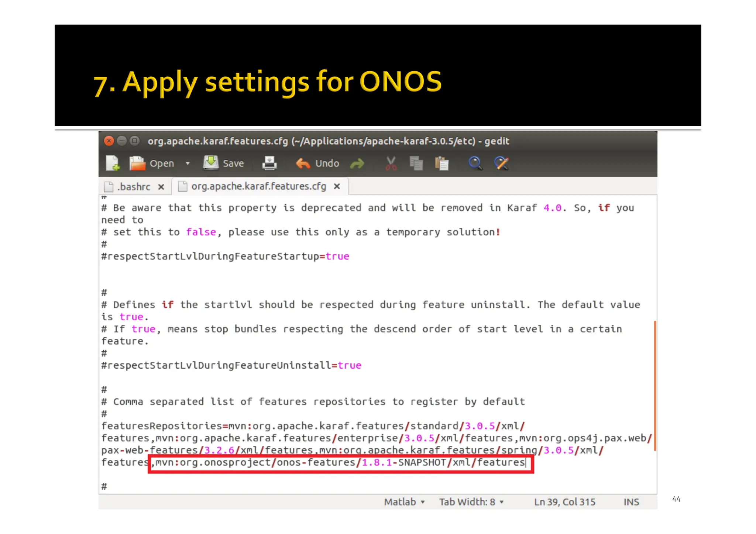Click the Open file folder icon
Viewport: 756px width, 534px height.
[137, 163]
